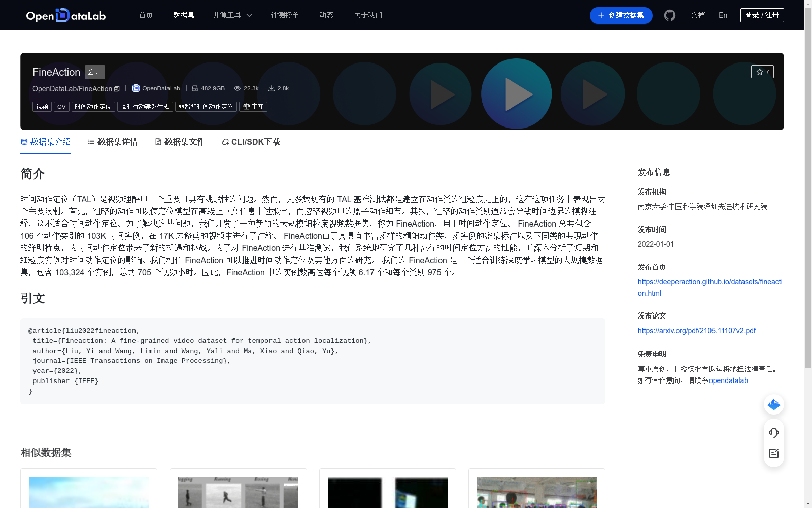812x508 pixels.
Task: Switch language with the En link
Action: click(x=723, y=15)
